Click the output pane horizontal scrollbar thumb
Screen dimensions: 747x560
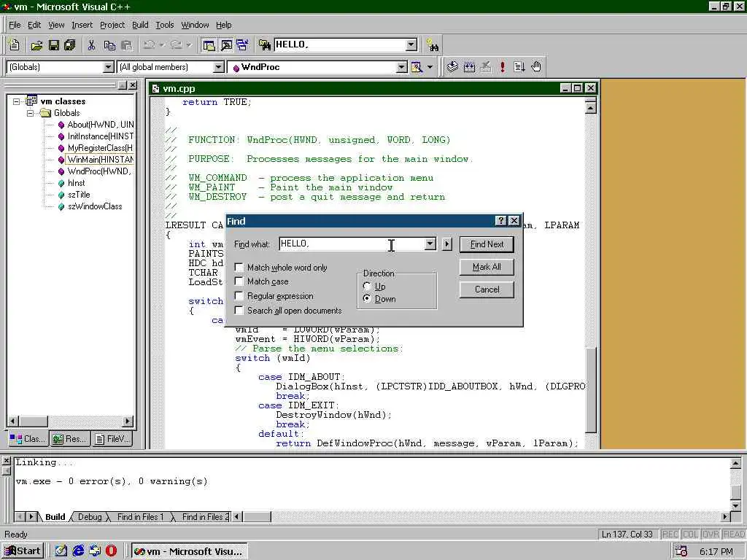pyautogui.click(x=258, y=517)
